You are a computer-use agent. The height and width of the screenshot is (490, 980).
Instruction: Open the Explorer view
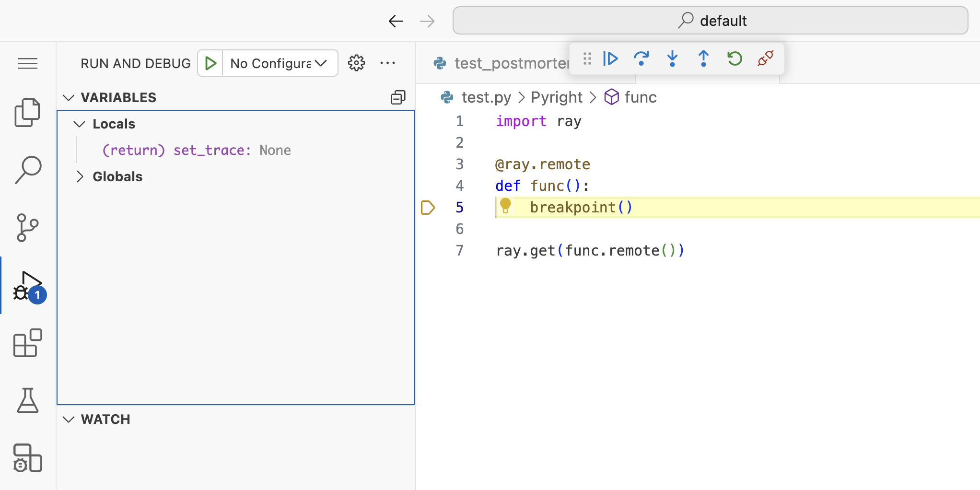(x=28, y=113)
